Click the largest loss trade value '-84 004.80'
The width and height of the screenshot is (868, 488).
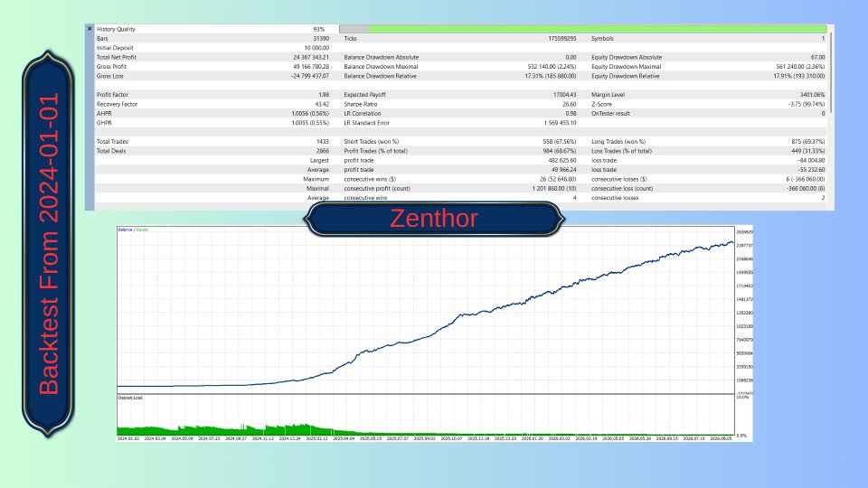[x=812, y=161]
